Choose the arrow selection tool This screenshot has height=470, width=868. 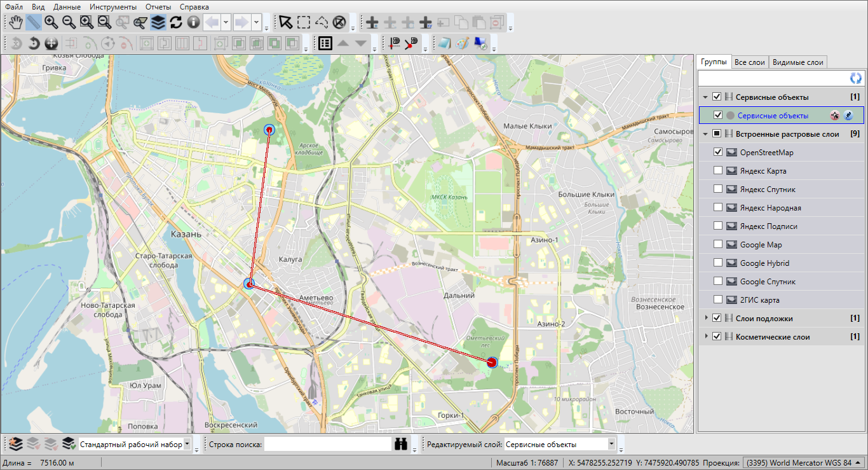coord(286,22)
